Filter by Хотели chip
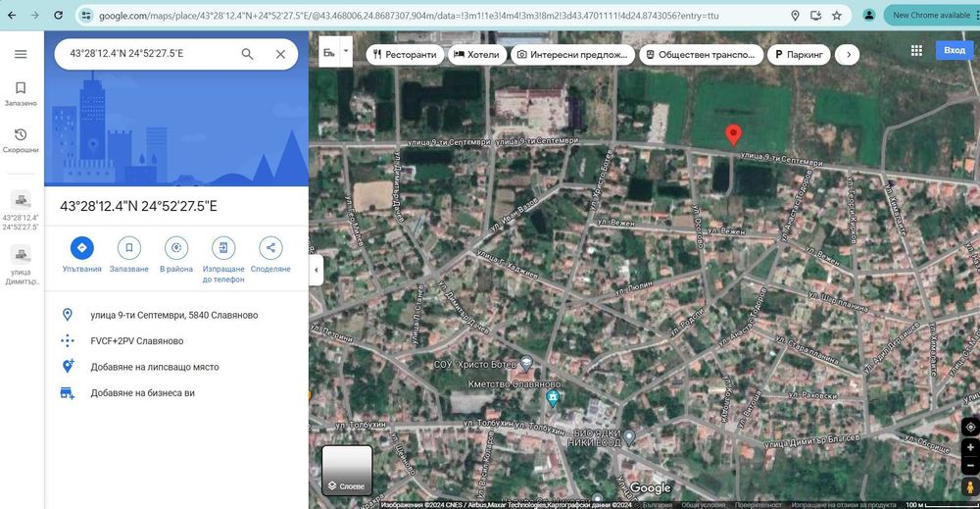Screen dimensions: 980x509 [477, 54]
